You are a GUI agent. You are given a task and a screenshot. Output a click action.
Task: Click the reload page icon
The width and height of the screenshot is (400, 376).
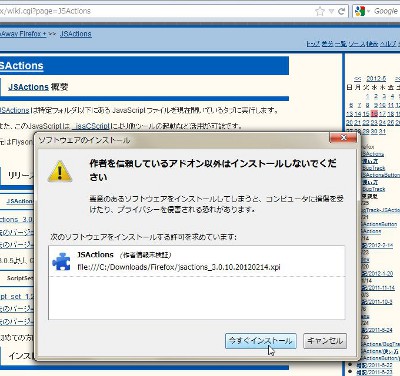point(341,11)
